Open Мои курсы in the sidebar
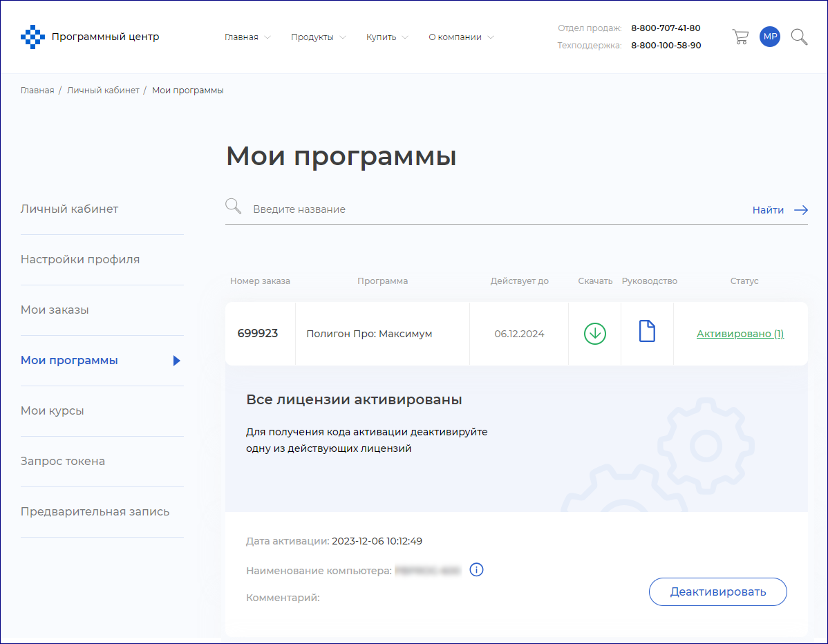828x644 pixels. click(x=53, y=411)
